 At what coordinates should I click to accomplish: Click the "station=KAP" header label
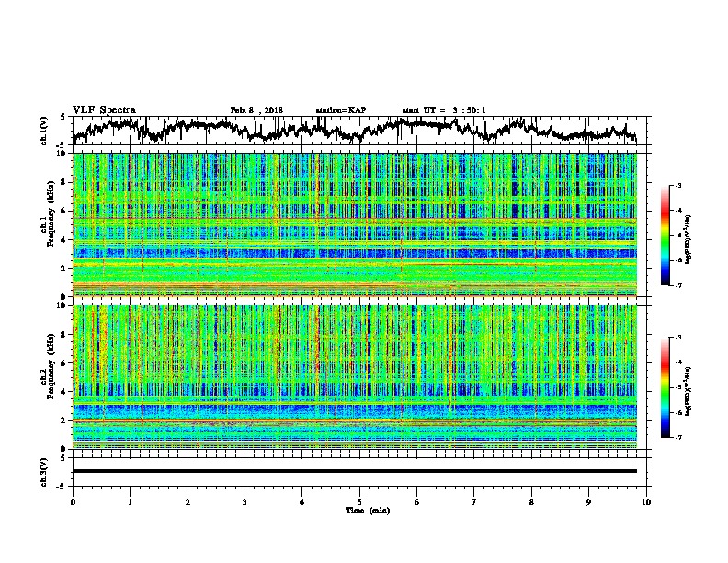tap(341, 110)
